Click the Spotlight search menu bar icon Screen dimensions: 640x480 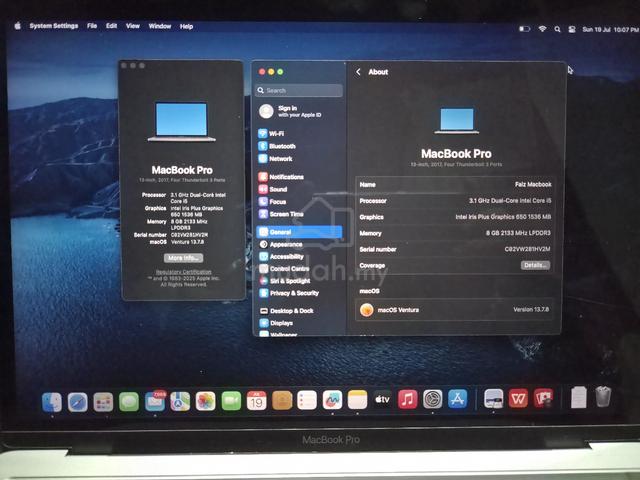click(557, 29)
